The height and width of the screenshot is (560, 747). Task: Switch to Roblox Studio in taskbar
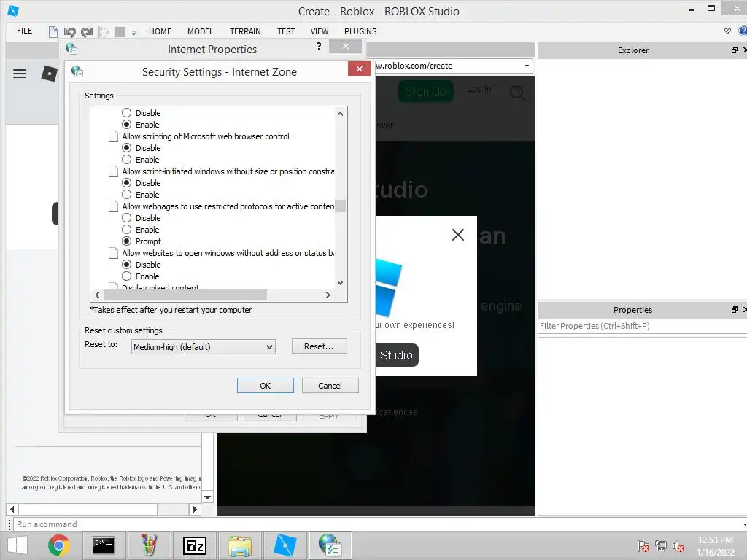(285, 545)
